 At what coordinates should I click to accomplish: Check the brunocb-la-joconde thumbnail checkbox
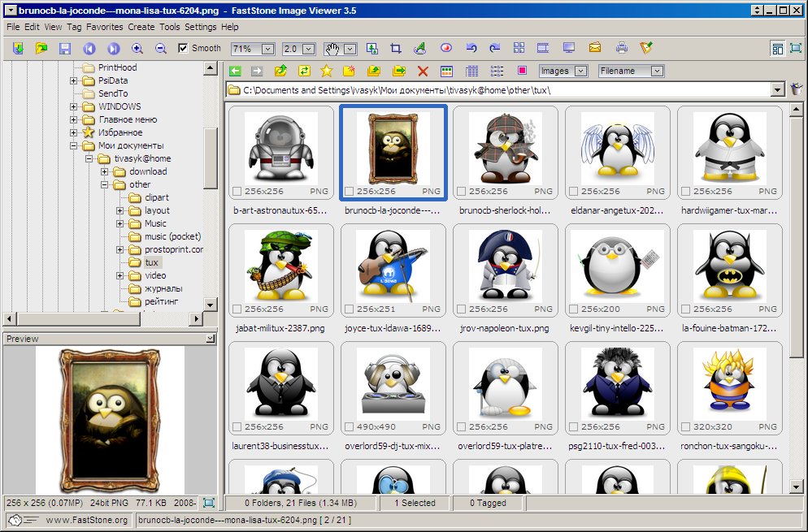pos(350,192)
